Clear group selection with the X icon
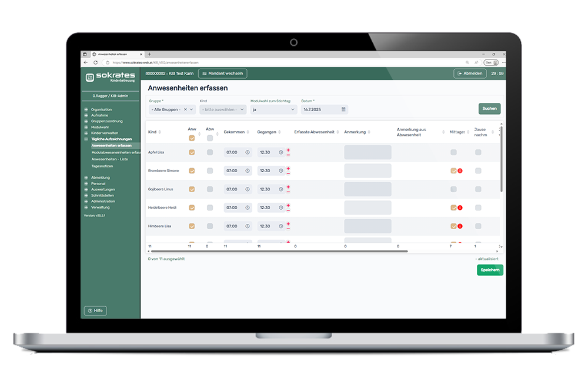Image resolution: width=588 pixels, height=392 pixels. (x=185, y=109)
